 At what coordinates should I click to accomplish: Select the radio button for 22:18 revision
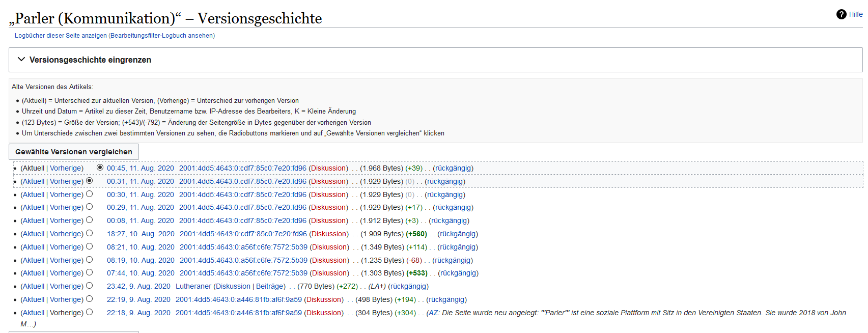click(90, 312)
